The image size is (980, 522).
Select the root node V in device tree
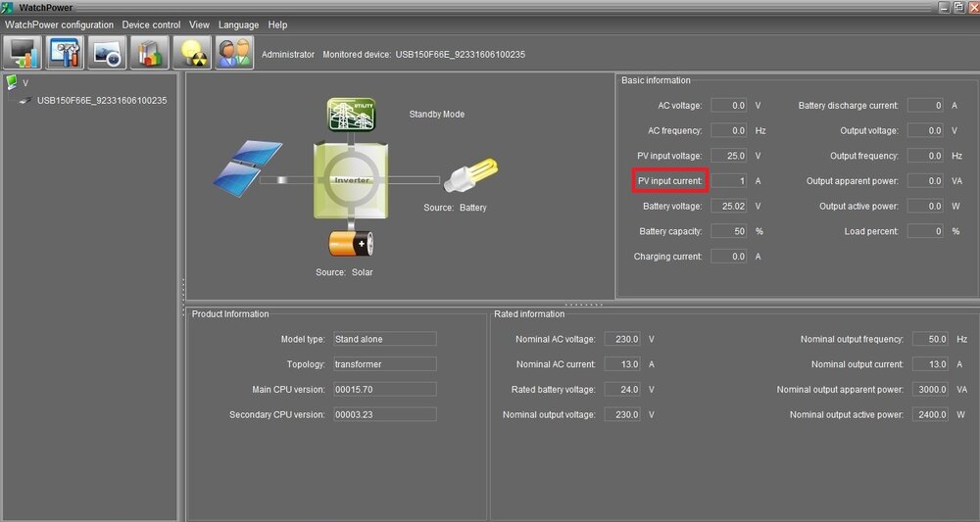pos(25,83)
